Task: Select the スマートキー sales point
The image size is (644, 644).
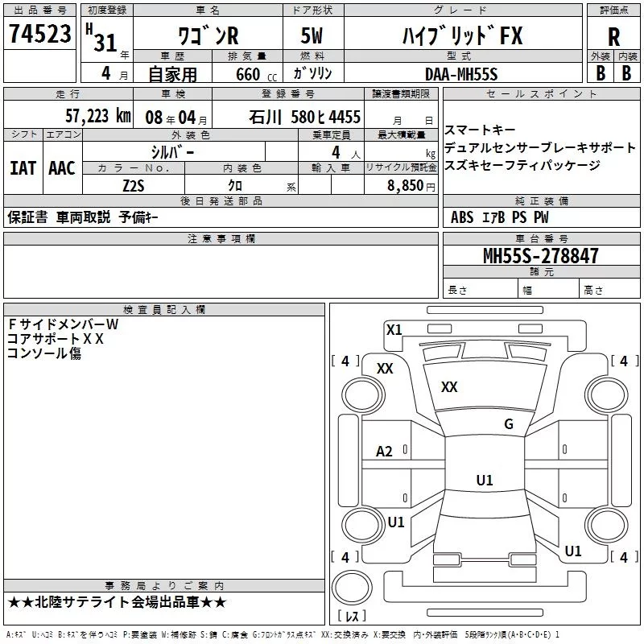Action: tap(480, 130)
